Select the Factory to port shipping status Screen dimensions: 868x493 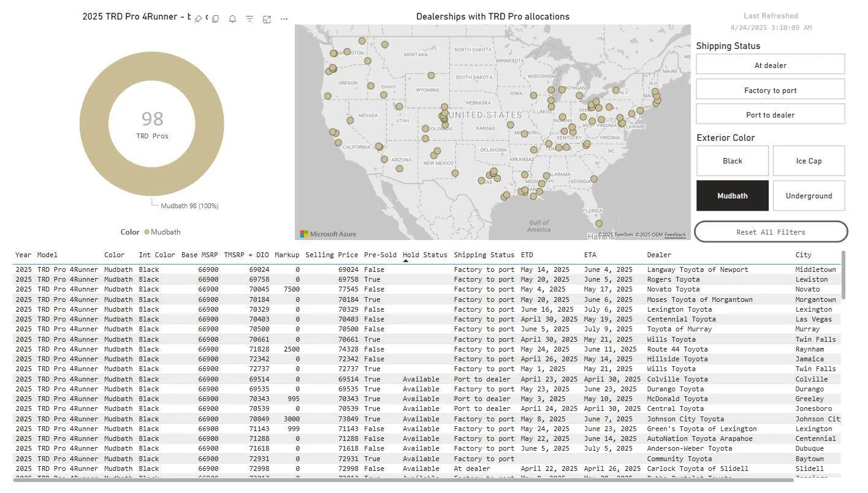770,90
